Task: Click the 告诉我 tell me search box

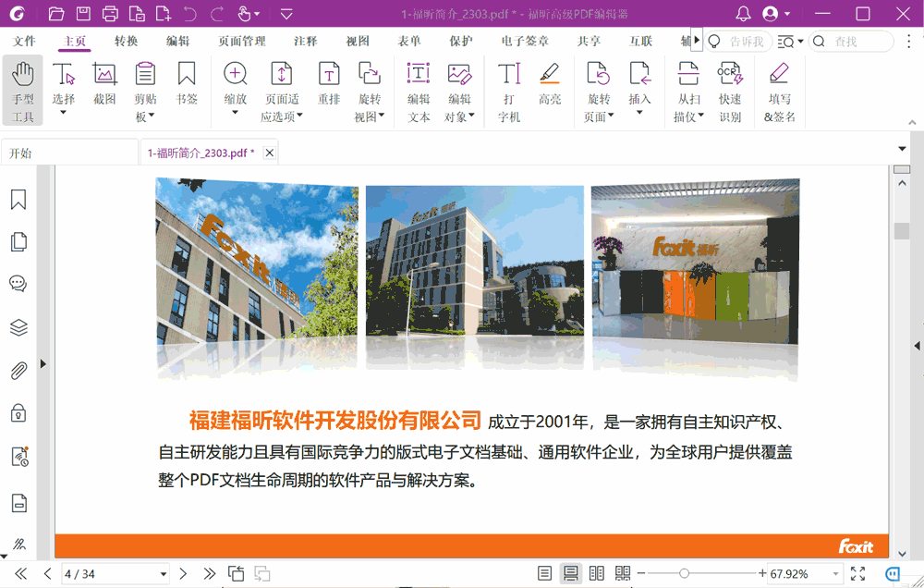Action: (x=739, y=42)
